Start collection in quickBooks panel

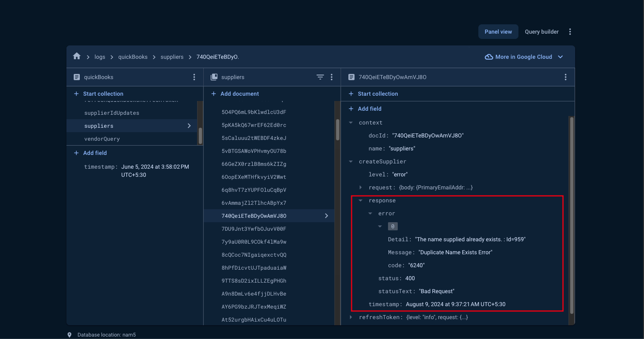pos(103,94)
